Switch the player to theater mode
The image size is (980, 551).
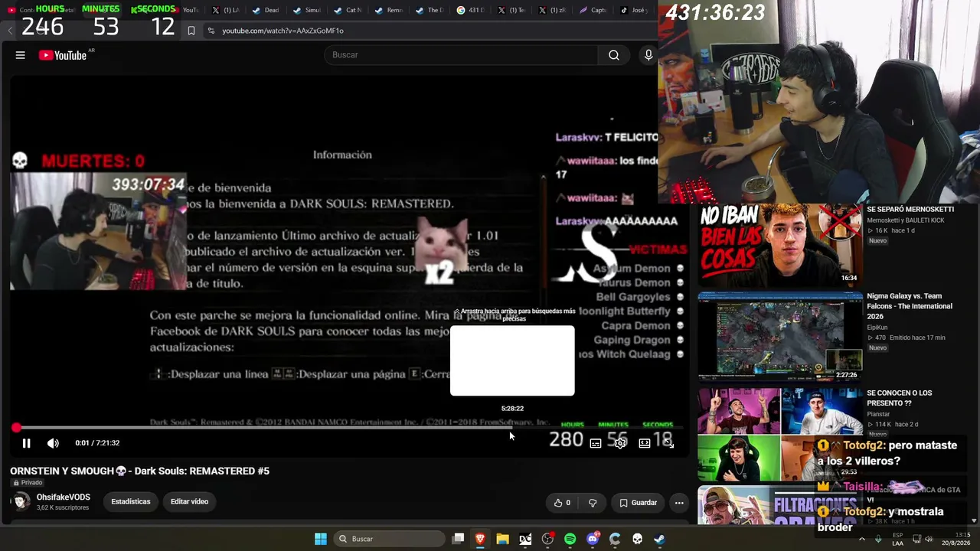[645, 443]
